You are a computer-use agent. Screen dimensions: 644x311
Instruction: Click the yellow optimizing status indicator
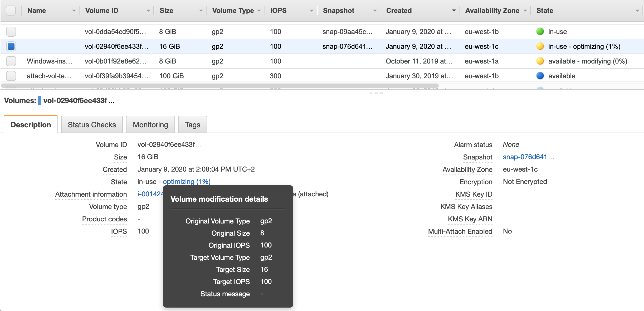(x=540, y=46)
